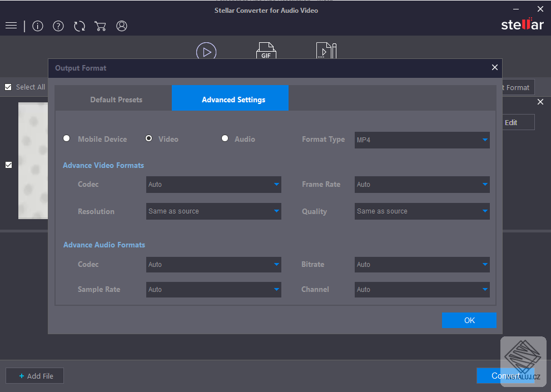Viewport: 551px width, 392px height.
Task: Switch to the Default Presets tab
Action: tap(113, 98)
